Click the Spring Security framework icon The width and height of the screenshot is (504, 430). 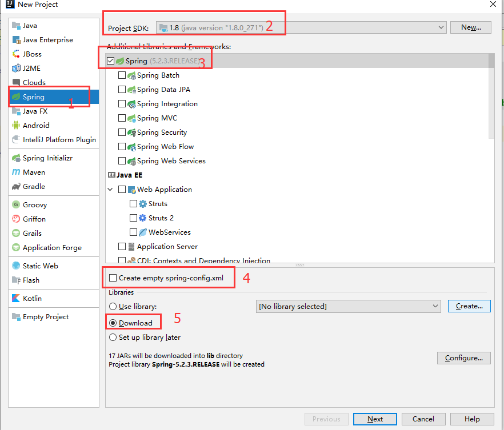coord(131,132)
